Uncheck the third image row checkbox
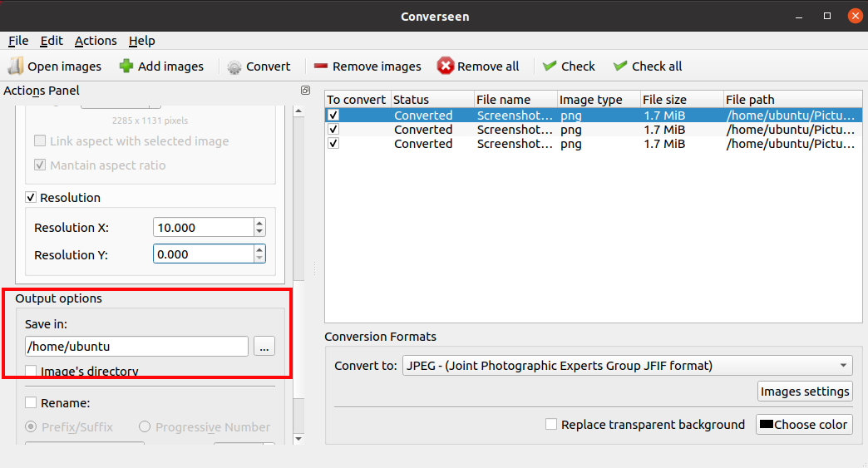Viewport: 868px width, 468px height. [333, 143]
